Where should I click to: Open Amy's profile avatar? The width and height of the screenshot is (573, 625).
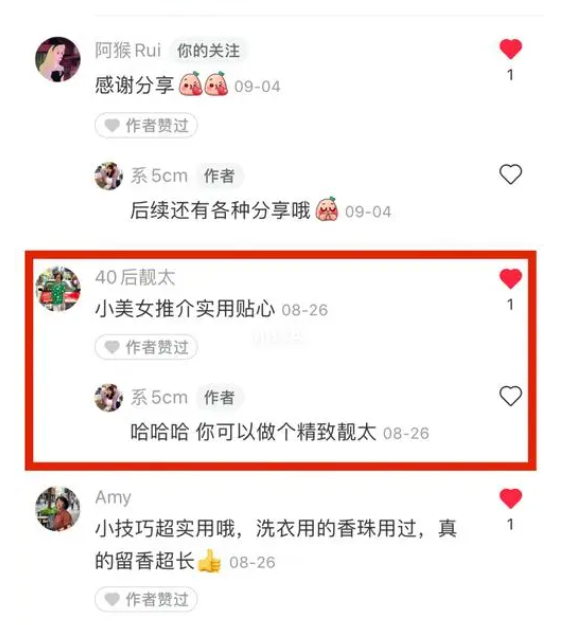pos(58,509)
